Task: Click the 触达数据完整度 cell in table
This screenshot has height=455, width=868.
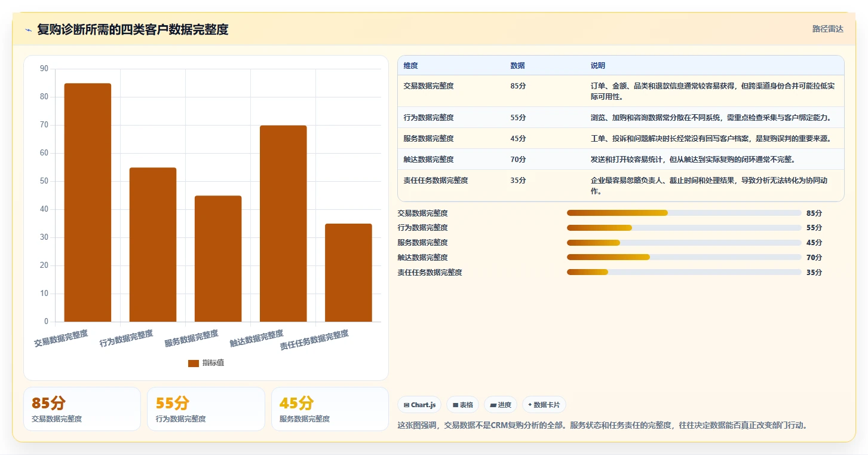Action: 429,160
